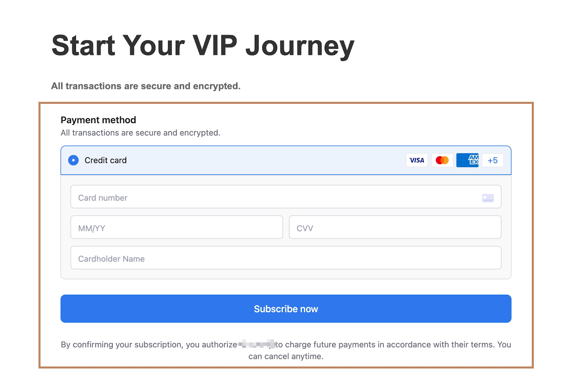The width and height of the screenshot is (582, 392).
Task: Click the "Payment method" section heading
Action: [98, 120]
